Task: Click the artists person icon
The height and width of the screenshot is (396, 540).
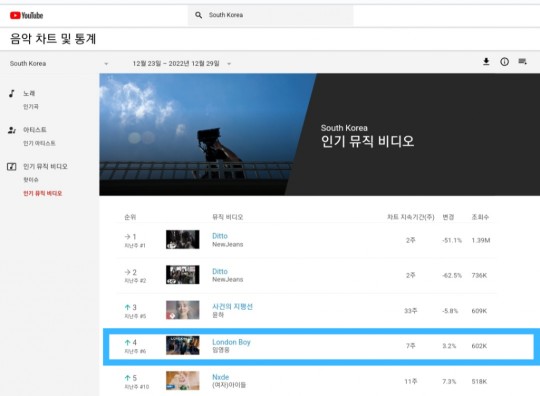Action: (x=12, y=130)
